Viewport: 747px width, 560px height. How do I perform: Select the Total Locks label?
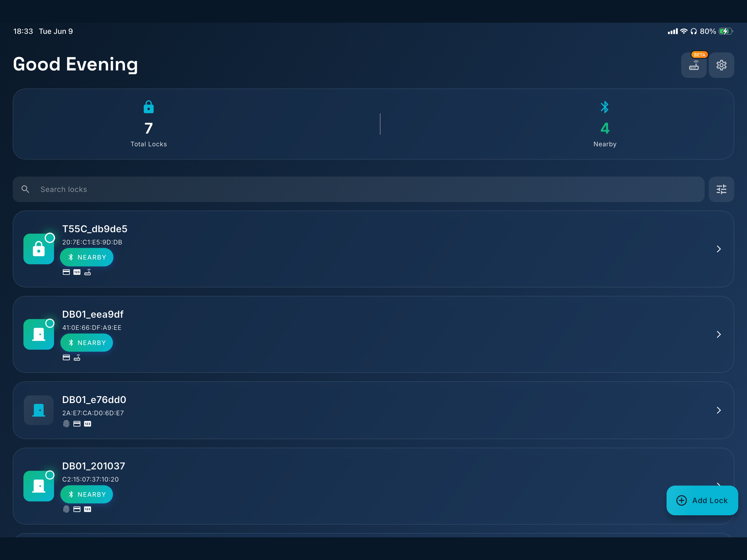click(x=148, y=144)
